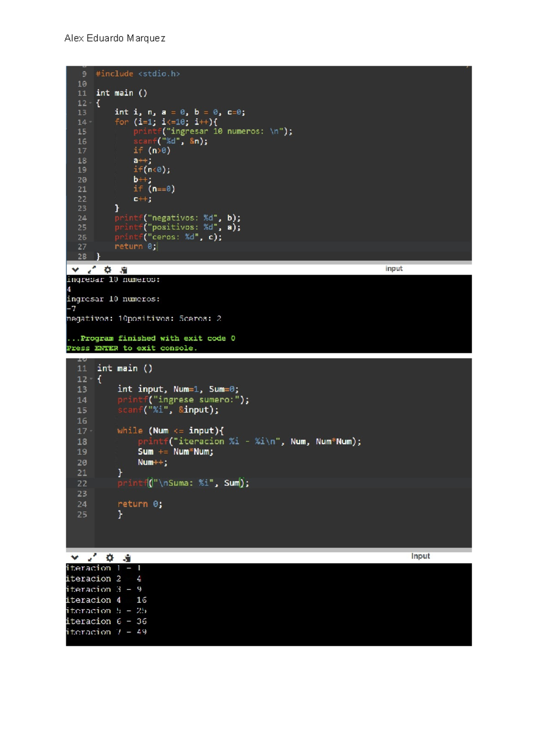Click the gray divider bar above lower console
Viewport: 536px width, 756px height.
tap(269, 550)
